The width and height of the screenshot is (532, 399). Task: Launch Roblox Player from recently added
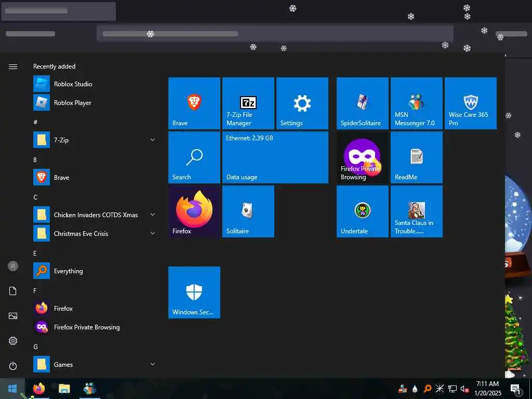pyautogui.click(x=95, y=102)
